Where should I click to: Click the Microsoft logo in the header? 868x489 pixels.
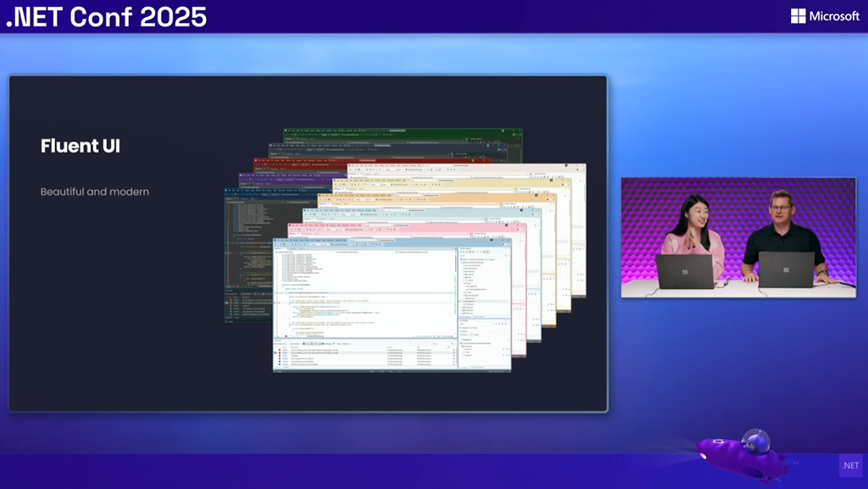coord(825,16)
